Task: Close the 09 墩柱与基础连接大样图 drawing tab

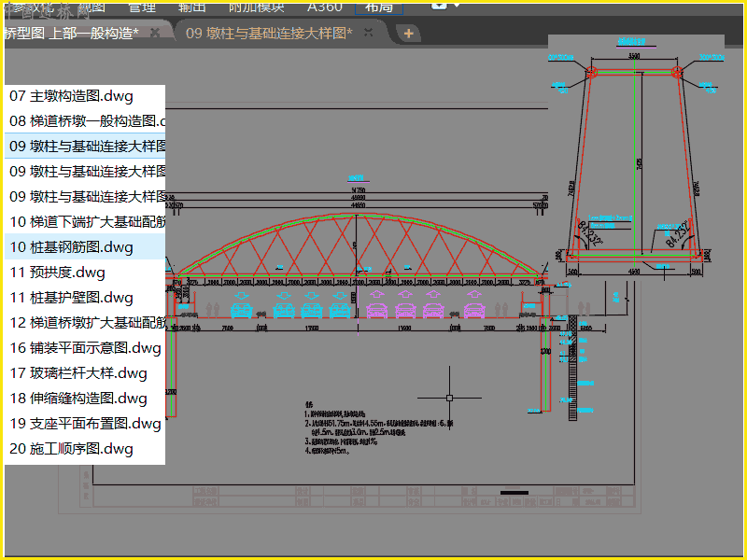Action: [369, 33]
